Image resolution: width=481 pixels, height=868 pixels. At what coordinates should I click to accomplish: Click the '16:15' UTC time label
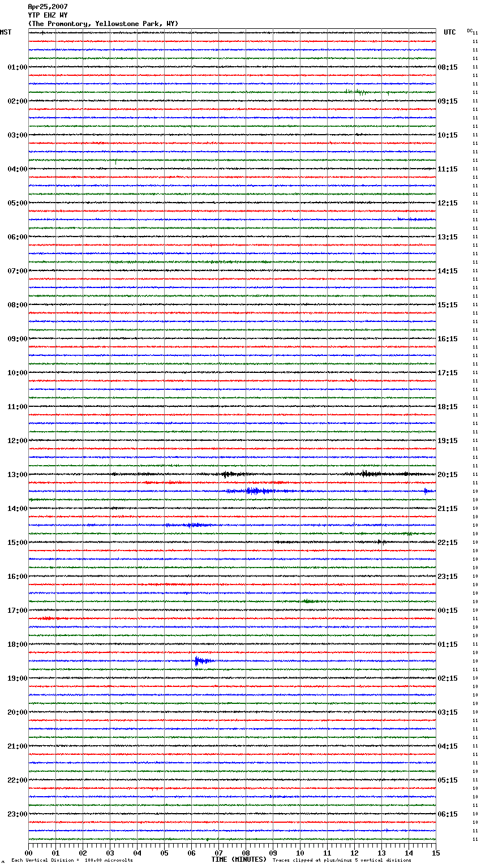click(448, 339)
